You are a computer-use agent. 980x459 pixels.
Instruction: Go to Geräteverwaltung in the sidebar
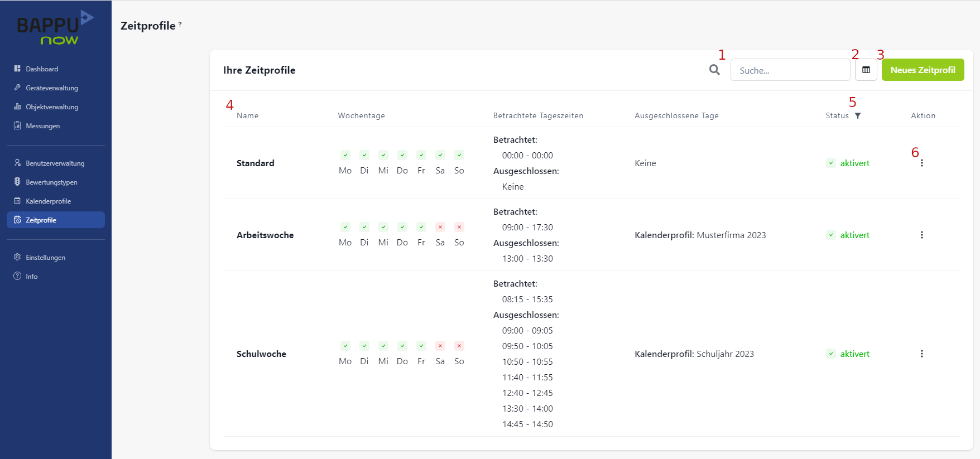(56, 88)
